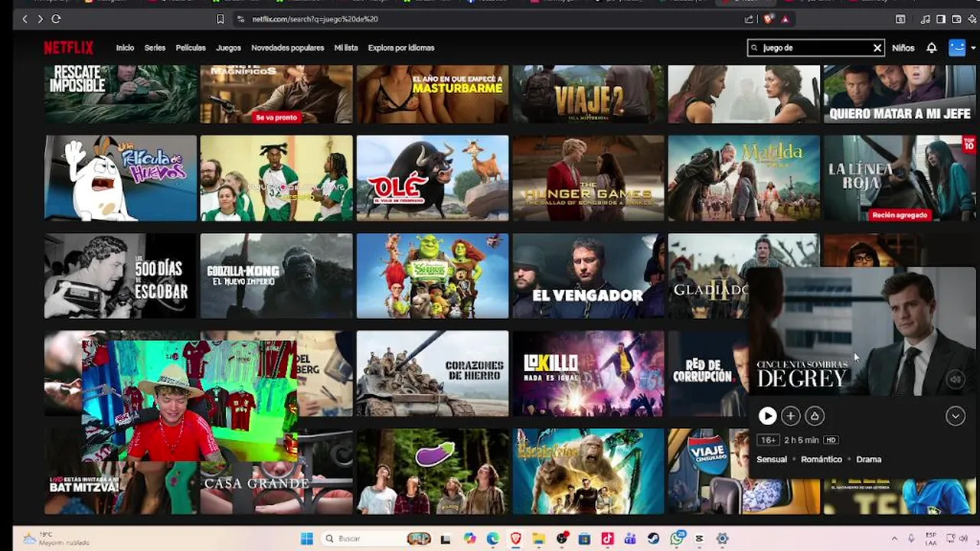
Task: Open the Juegos tab
Action: coord(228,47)
